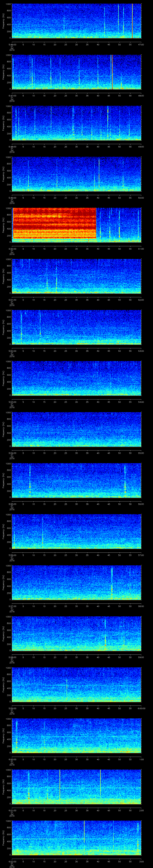Click the '5:55:00' start time label

(12, 504)
